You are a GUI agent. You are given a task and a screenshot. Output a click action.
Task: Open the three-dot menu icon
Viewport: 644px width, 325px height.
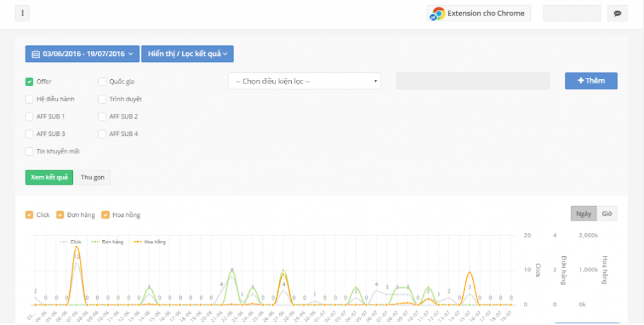point(23,13)
